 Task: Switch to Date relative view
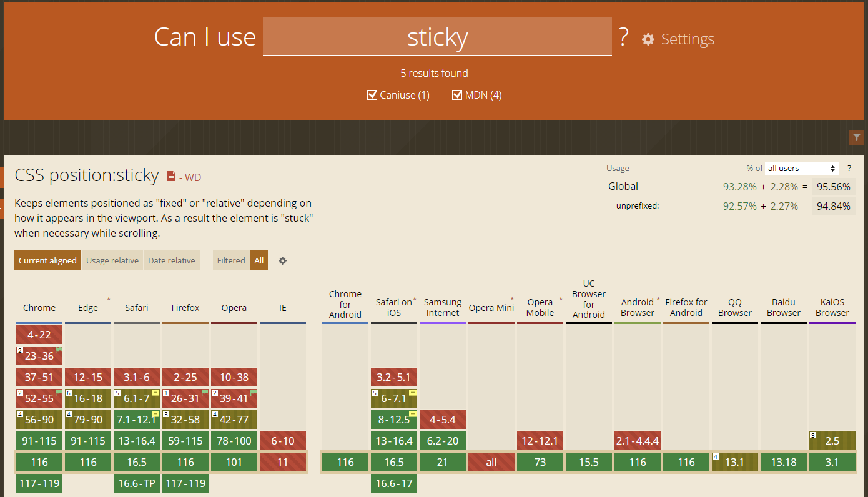click(172, 261)
